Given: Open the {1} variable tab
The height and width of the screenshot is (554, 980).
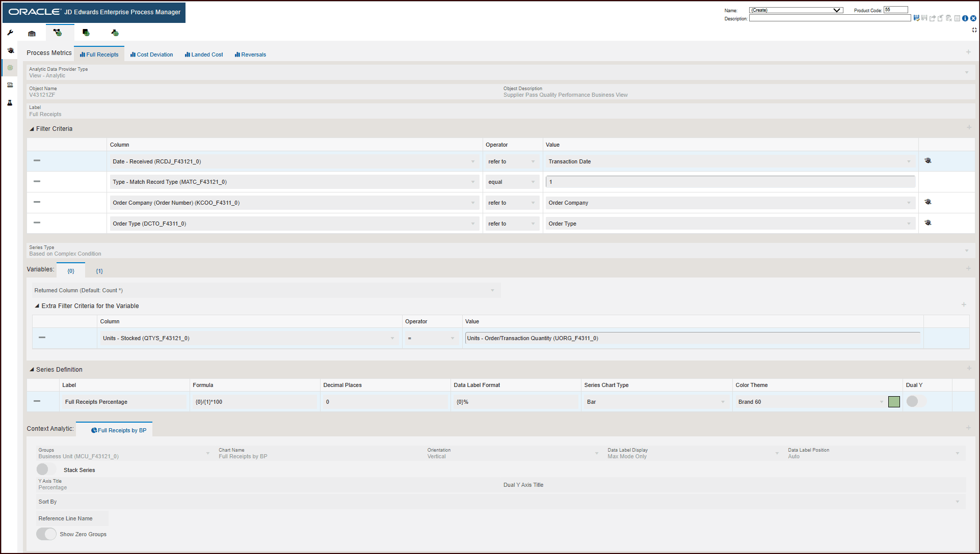Looking at the screenshot, I should pos(99,270).
